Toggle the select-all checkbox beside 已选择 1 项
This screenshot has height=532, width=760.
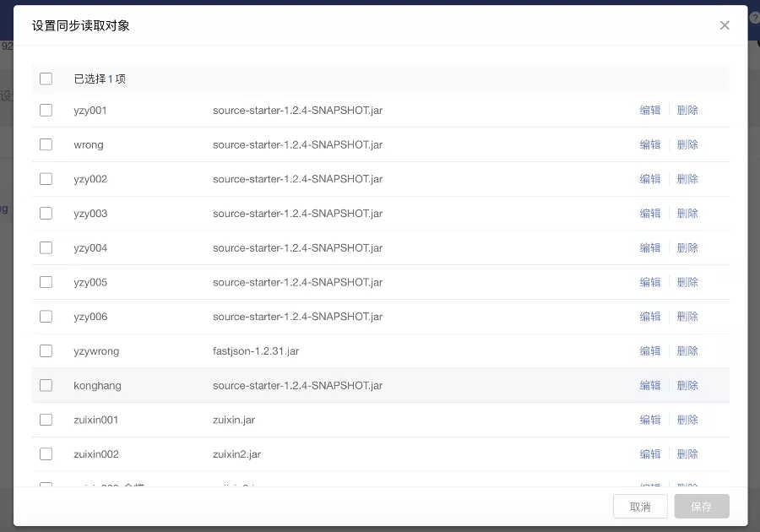click(46, 79)
